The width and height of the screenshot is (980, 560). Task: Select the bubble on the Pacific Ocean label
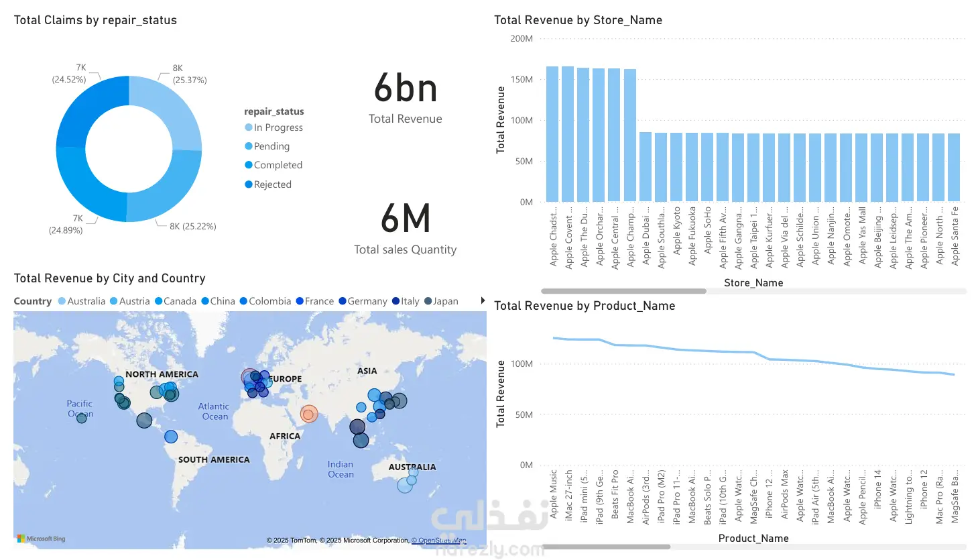click(x=81, y=418)
